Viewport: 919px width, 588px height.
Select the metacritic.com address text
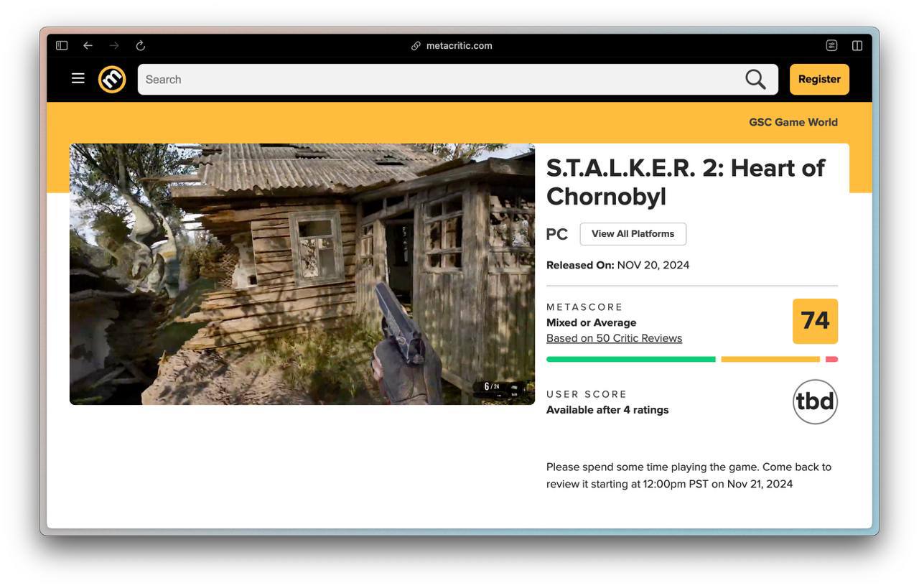pyautogui.click(x=459, y=45)
